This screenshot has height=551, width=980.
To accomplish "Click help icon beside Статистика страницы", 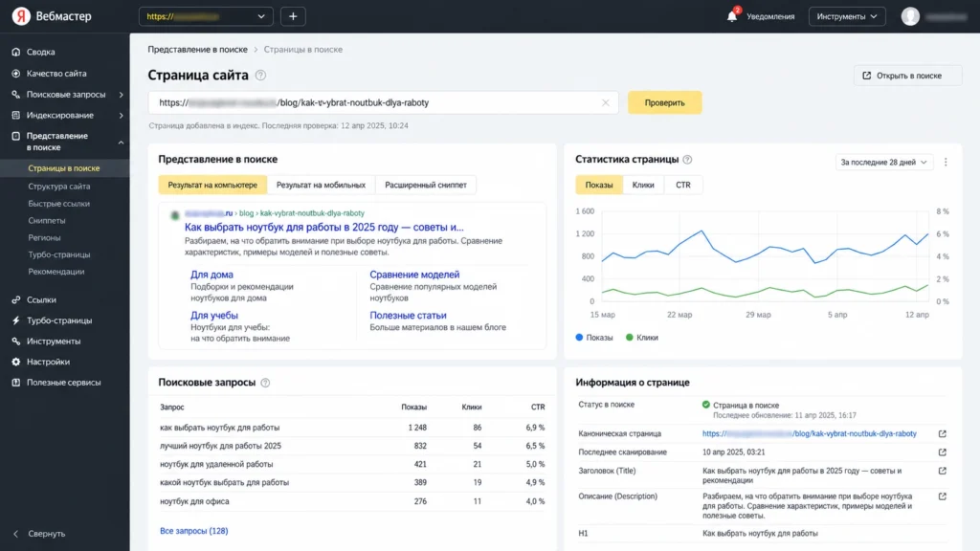I will (x=687, y=160).
